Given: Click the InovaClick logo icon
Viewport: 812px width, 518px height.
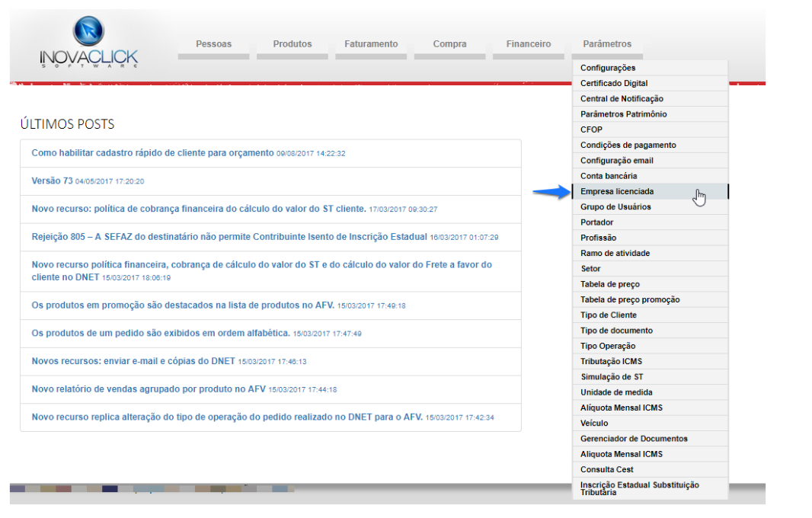Looking at the screenshot, I should click(x=89, y=34).
